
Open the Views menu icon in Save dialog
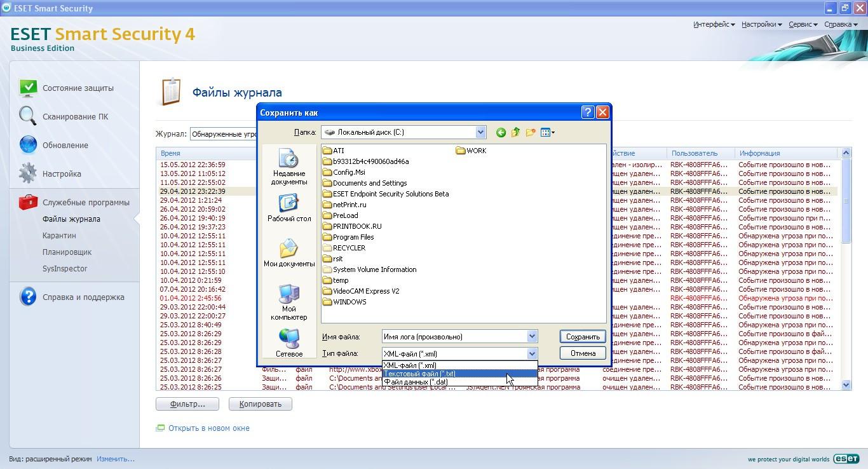click(x=548, y=132)
